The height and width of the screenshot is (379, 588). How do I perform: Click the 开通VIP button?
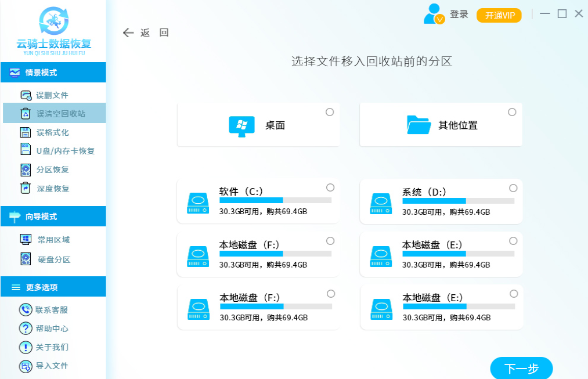[x=499, y=16]
